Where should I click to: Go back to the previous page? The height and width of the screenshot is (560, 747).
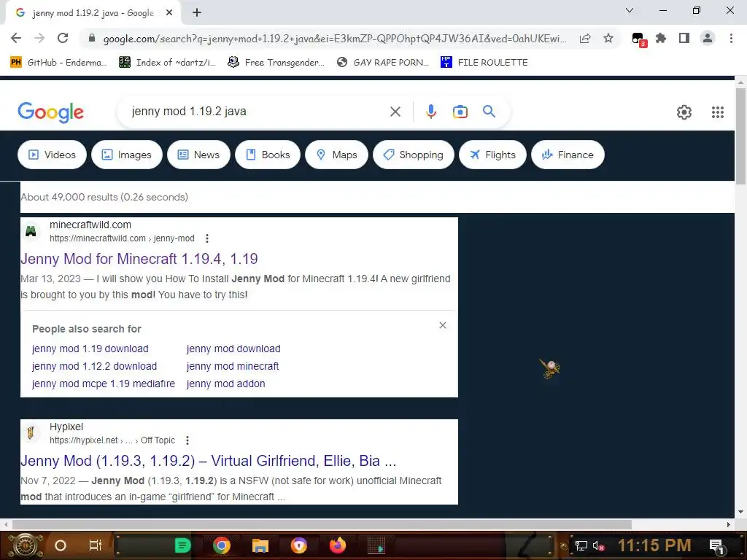pos(16,38)
